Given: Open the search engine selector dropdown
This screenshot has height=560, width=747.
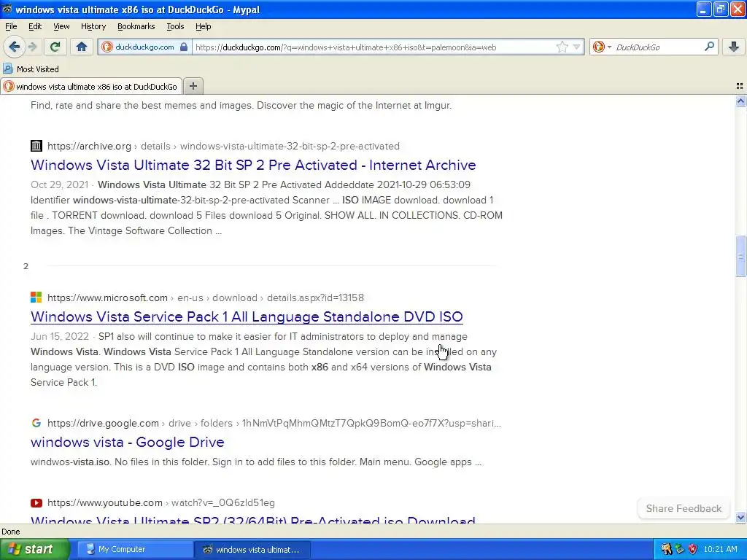Looking at the screenshot, I should tap(602, 47).
